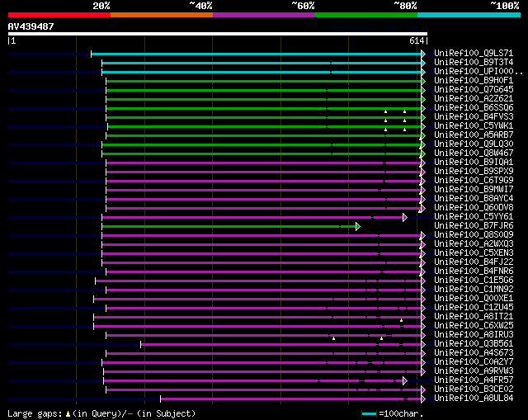Click the green ~80% identity legend segment

click(x=366, y=15)
